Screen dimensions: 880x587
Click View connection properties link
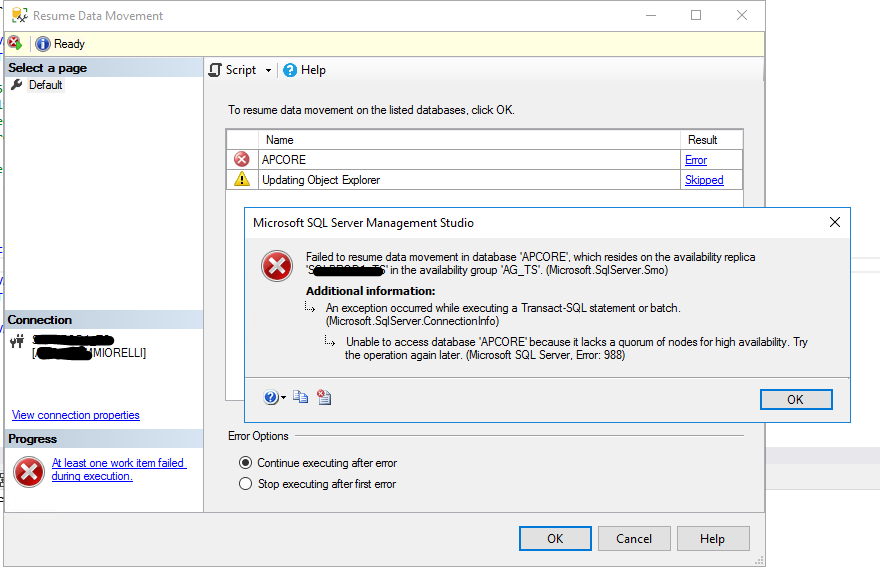click(x=76, y=415)
